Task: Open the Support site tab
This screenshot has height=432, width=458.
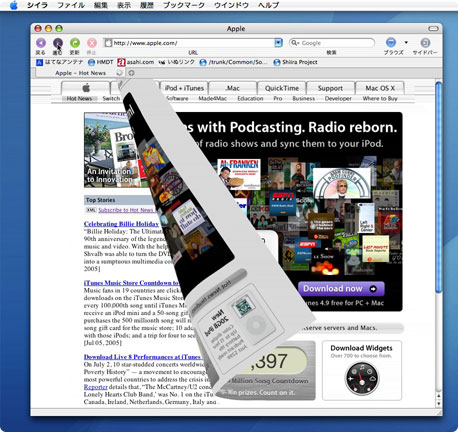Action: 330,88
